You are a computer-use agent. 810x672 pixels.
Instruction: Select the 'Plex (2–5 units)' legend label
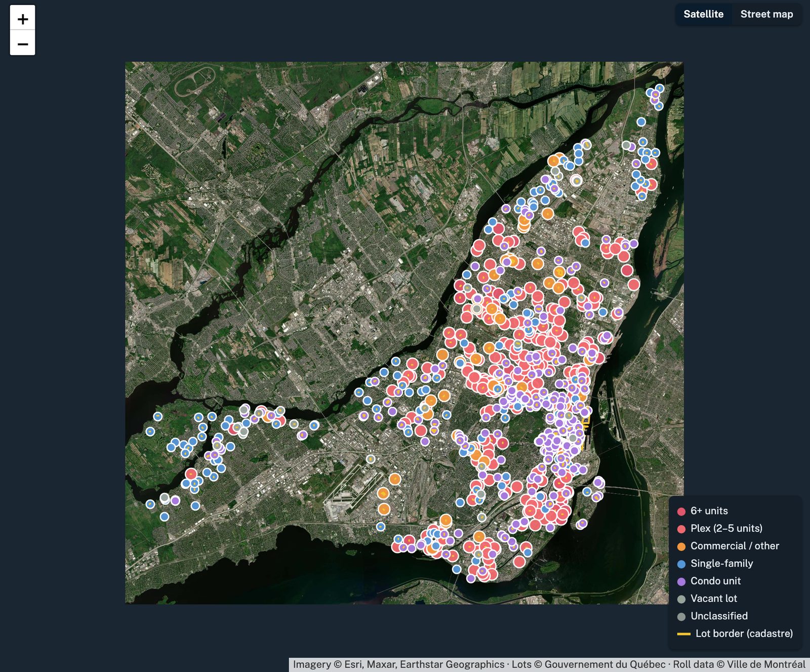(x=726, y=528)
